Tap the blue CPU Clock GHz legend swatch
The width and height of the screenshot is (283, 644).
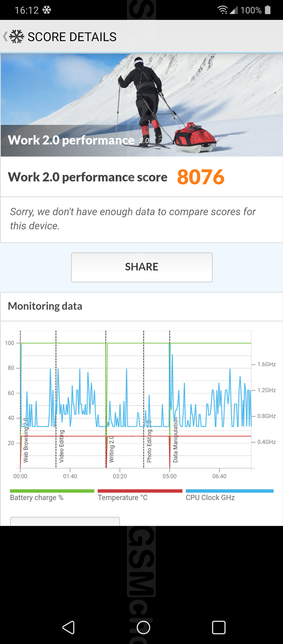pos(229,491)
